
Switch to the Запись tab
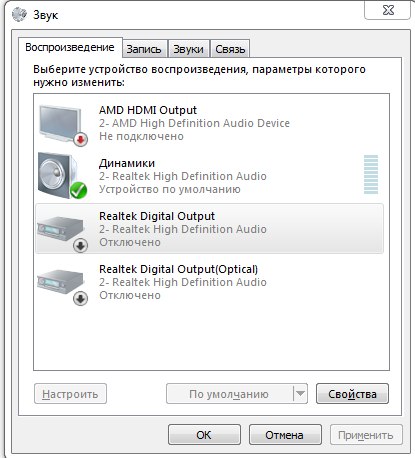tap(144, 49)
